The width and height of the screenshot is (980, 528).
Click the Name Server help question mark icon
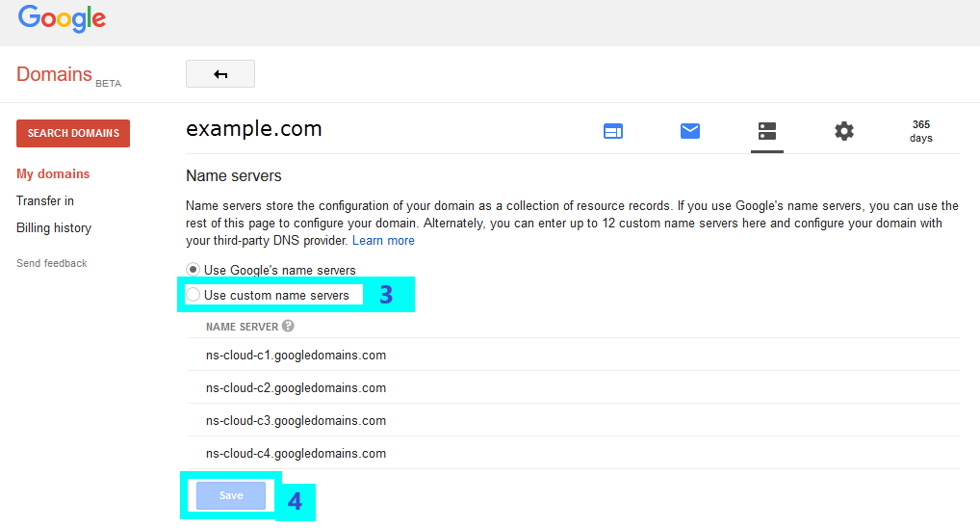pos(288,326)
